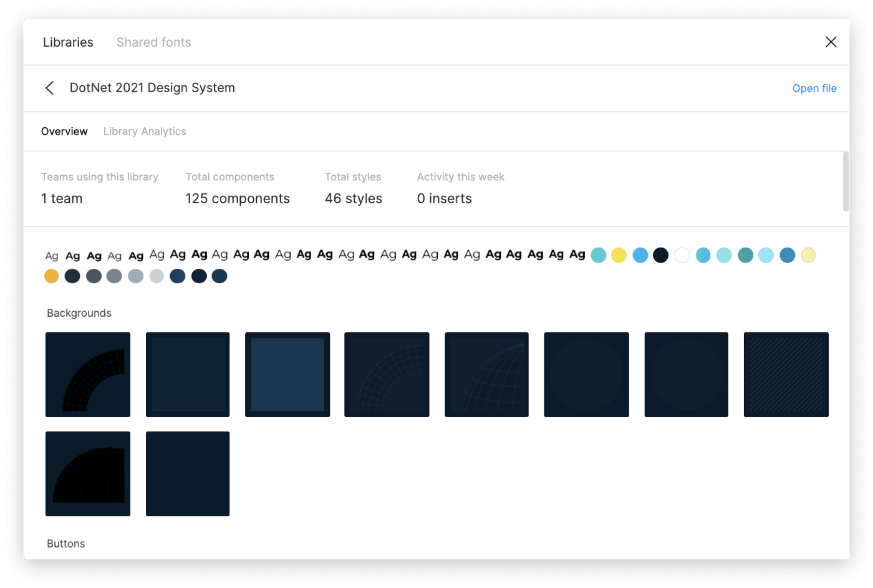Image resolution: width=873 pixels, height=588 pixels.
Task: Open the diagonal stripes background thumbnail
Action: (x=786, y=375)
